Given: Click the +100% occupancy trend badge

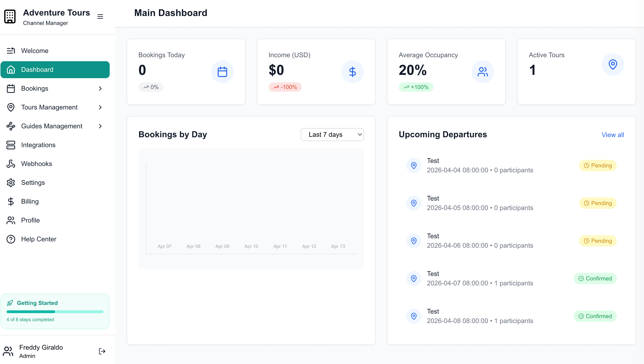Looking at the screenshot, I should pos(416,87).
